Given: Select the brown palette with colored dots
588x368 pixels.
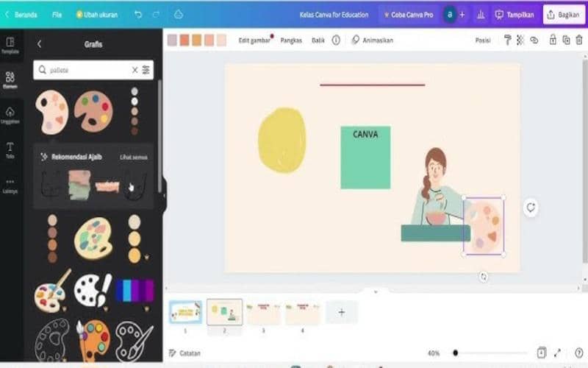Looking at the screenshot, I should click(93, 111).
